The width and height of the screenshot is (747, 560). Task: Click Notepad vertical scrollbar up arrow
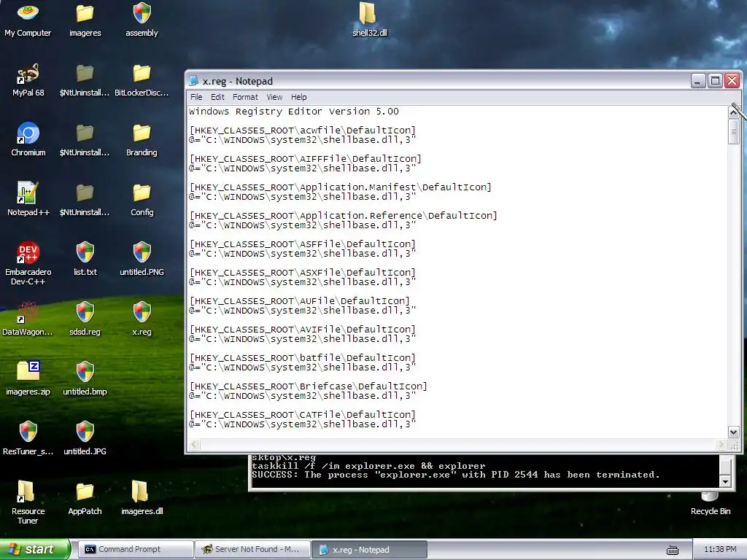734,112
